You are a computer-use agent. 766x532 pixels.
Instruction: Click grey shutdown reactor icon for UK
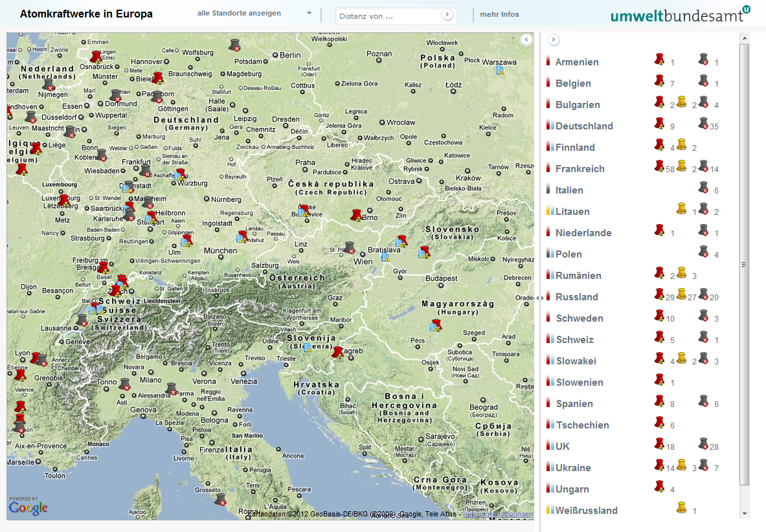(703, 444)
